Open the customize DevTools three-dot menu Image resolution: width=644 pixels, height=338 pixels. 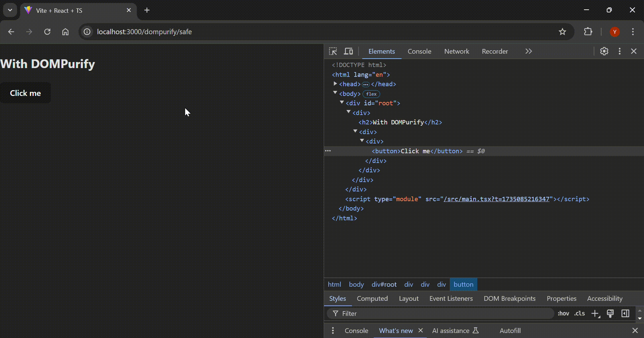pyautogui.click(x=619, y=51)
